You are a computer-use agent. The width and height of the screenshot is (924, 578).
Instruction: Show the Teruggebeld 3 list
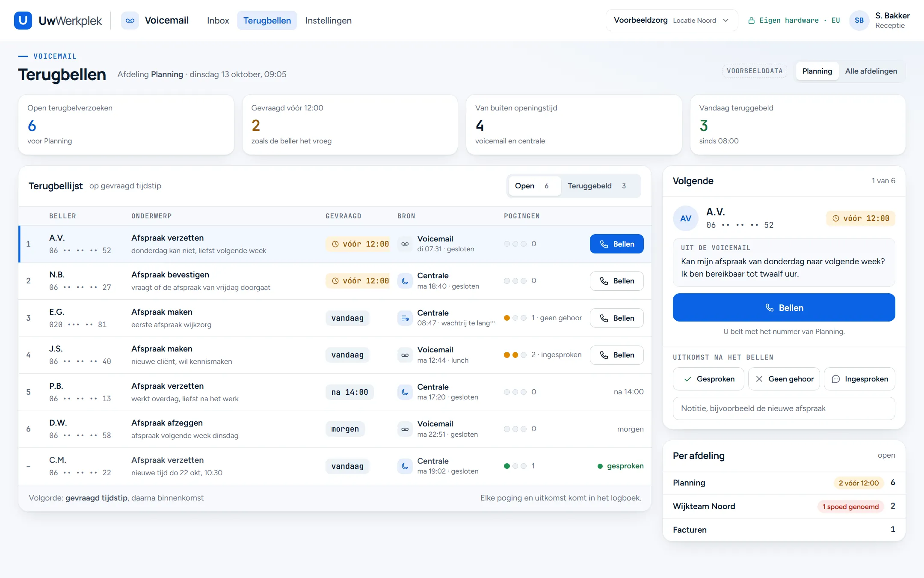tap(601, 186)
